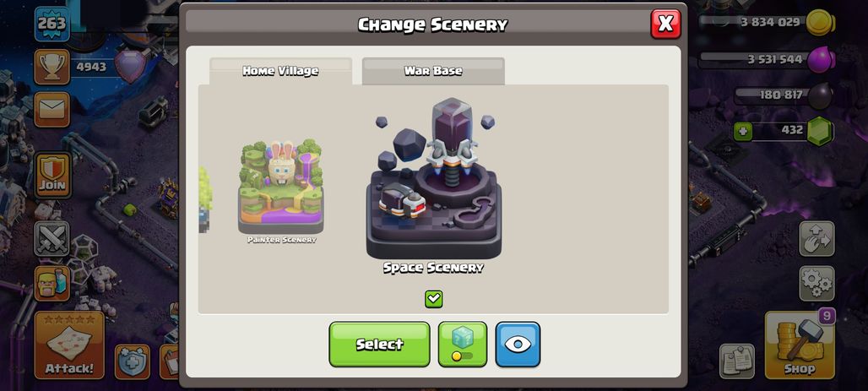The width and height of the screenshot is (868, 391).
Task: Open the settings gears icon
Action: [x=816, y=283]
